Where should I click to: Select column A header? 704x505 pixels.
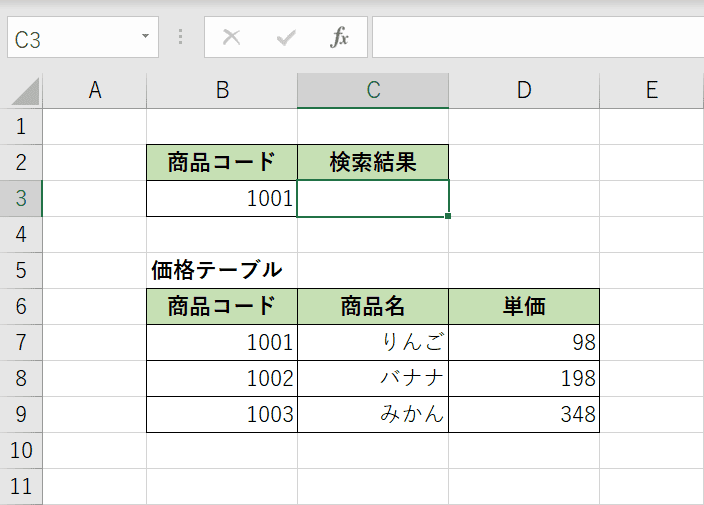coord(95,90)
